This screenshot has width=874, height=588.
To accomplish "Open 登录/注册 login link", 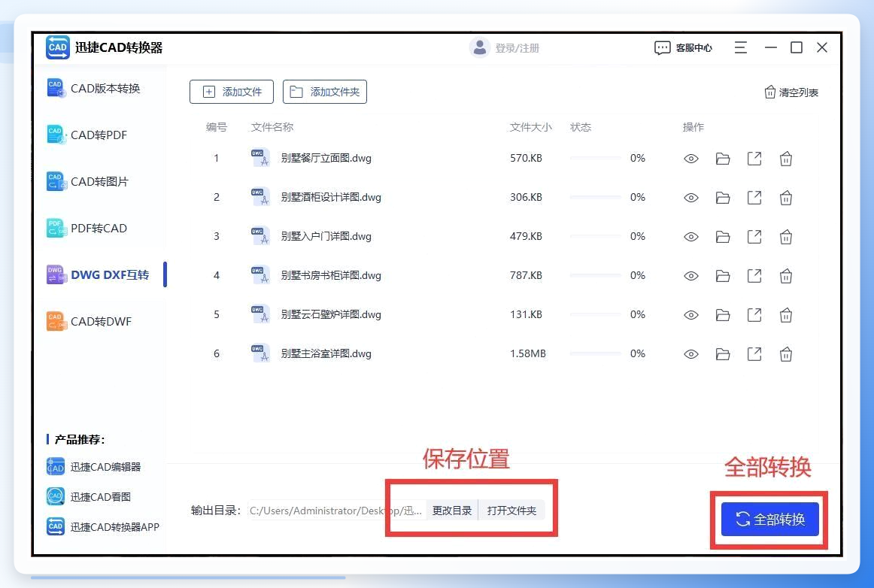I will [x=505, y=48].
